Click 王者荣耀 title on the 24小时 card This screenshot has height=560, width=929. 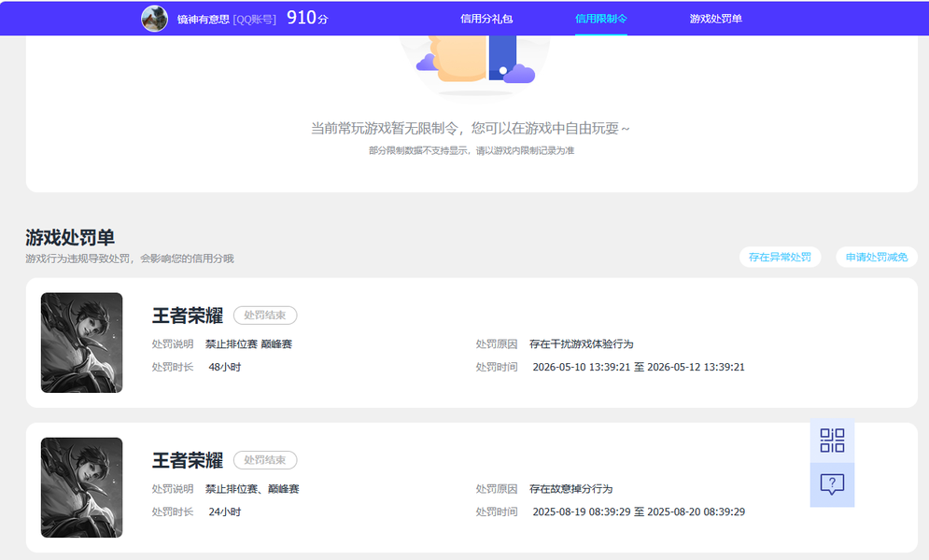click(188, 460)
